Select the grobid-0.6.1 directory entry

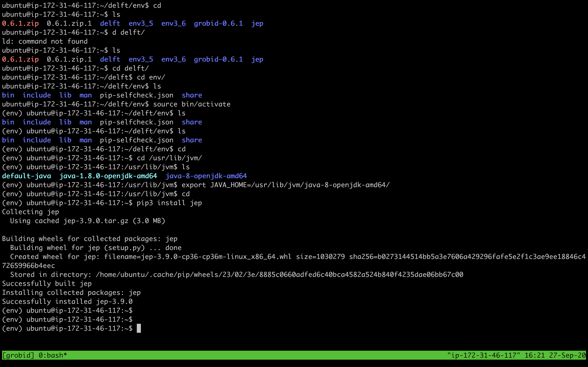pyautogui.click(x=218, y=23)
